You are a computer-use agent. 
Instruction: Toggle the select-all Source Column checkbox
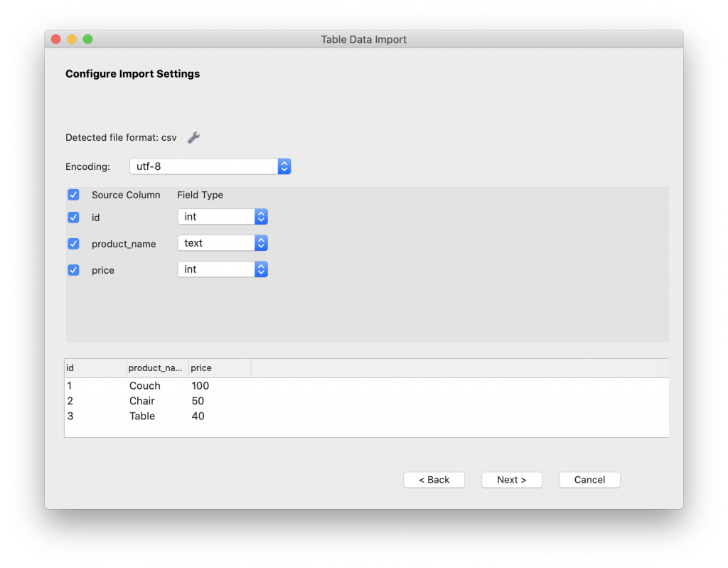73,195
